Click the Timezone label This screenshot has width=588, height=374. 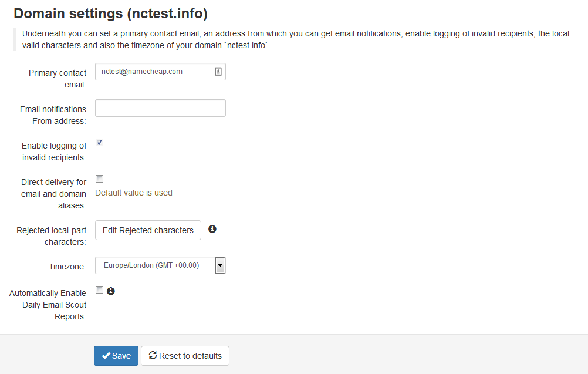[67, 267]
